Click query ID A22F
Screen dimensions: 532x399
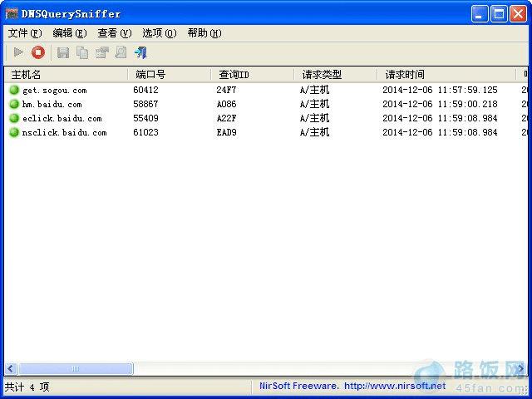point(226,118)
